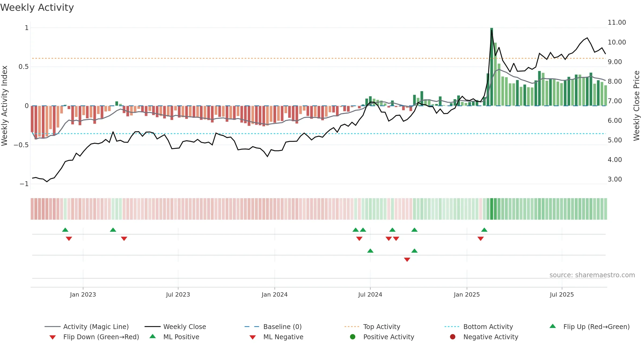Click the Jul 2025 axis label

pos(562,294)
